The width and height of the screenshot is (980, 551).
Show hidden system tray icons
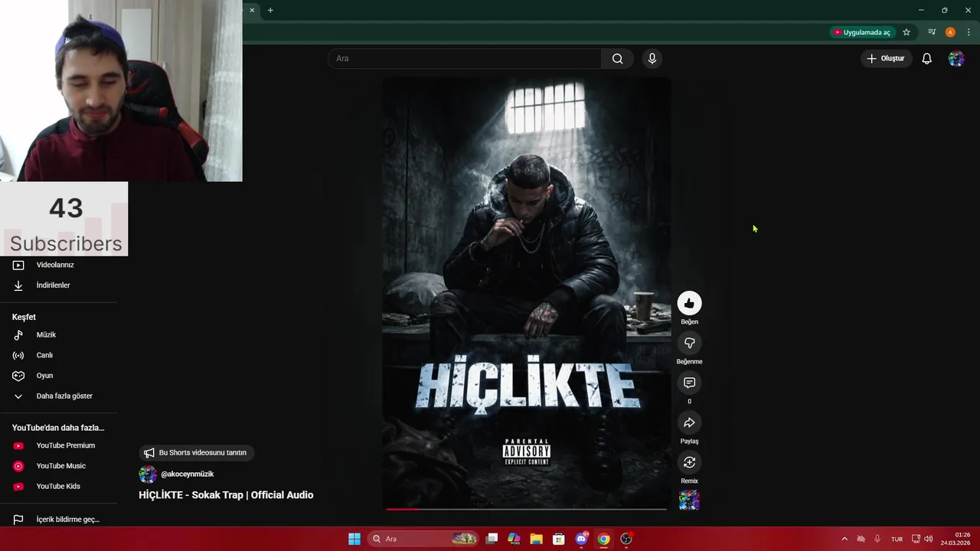pos(844,539)
